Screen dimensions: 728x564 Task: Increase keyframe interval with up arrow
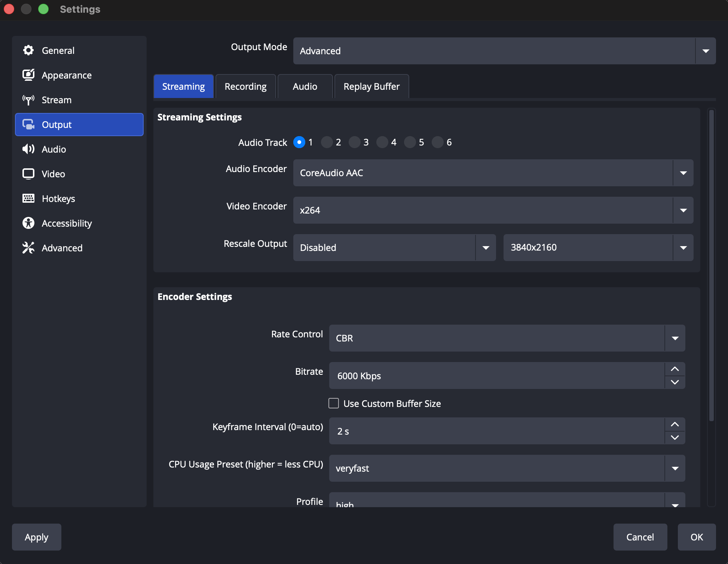click(675, 424)
